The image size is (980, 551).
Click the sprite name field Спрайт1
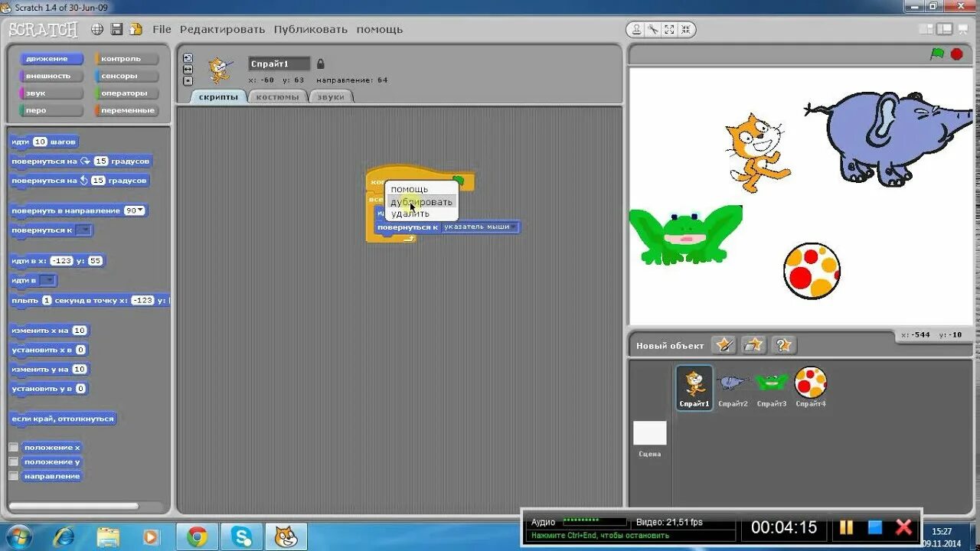(279, 64)
